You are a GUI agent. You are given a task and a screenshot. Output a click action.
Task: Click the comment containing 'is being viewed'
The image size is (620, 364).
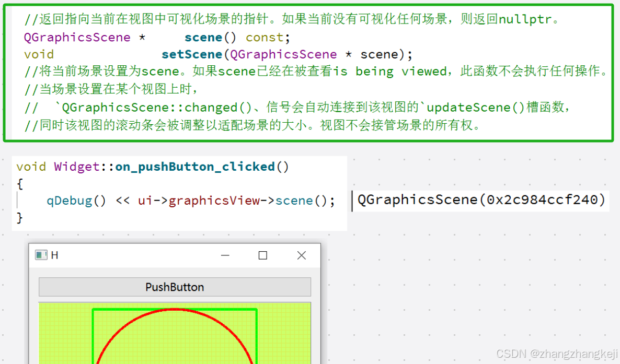[316, 71]
